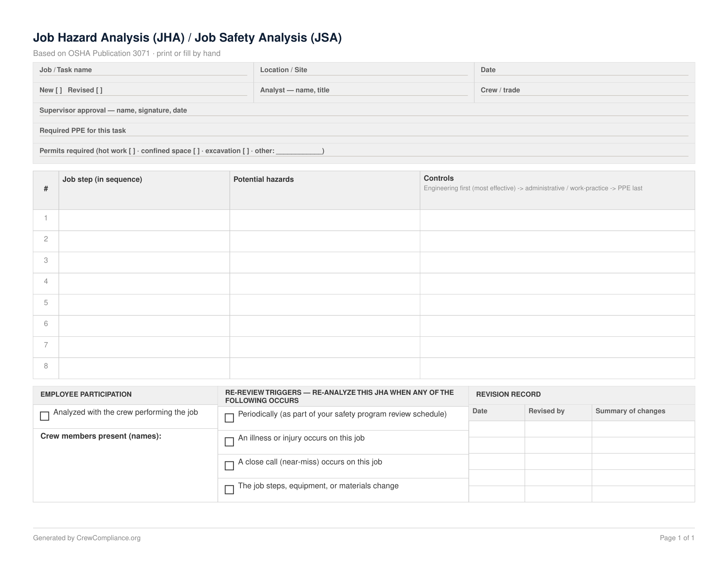Click the Analyst — name, title field

coord(364,93)
